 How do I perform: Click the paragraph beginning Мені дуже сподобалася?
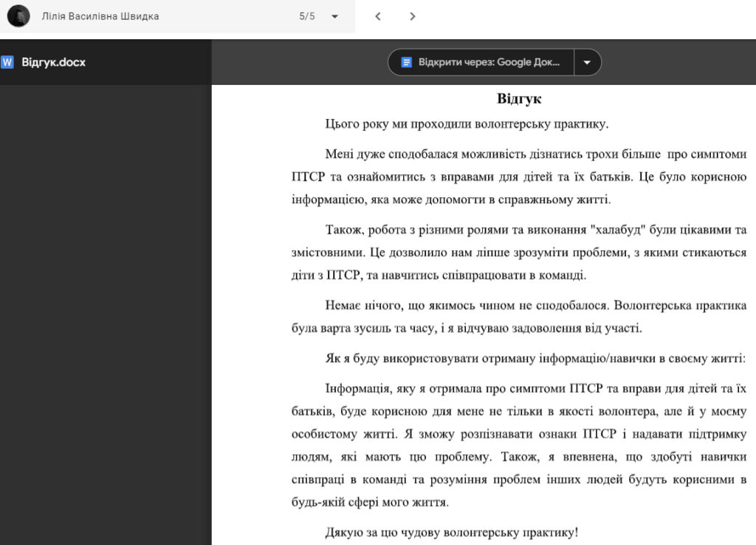pos(519,177)
